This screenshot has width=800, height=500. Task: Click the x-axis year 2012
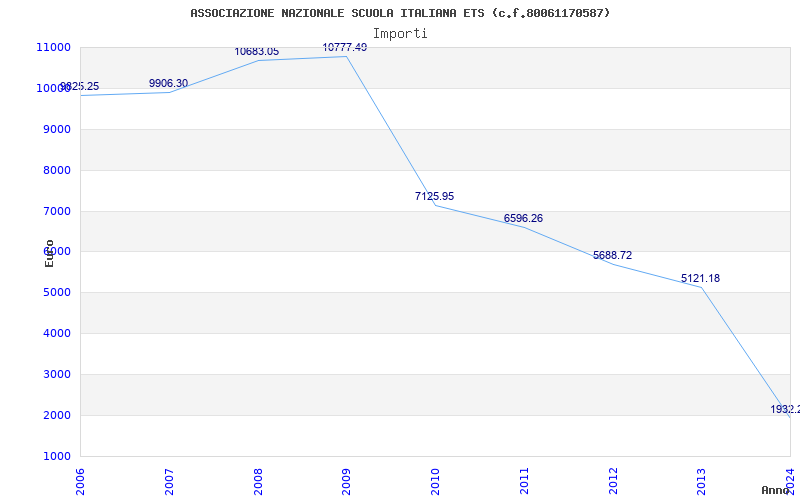[613, 481]
